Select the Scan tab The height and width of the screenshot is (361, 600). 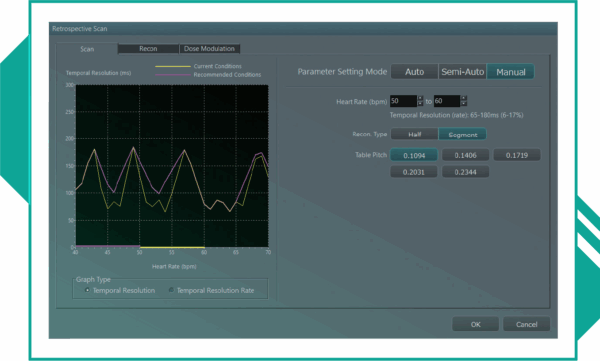point(87,49)
